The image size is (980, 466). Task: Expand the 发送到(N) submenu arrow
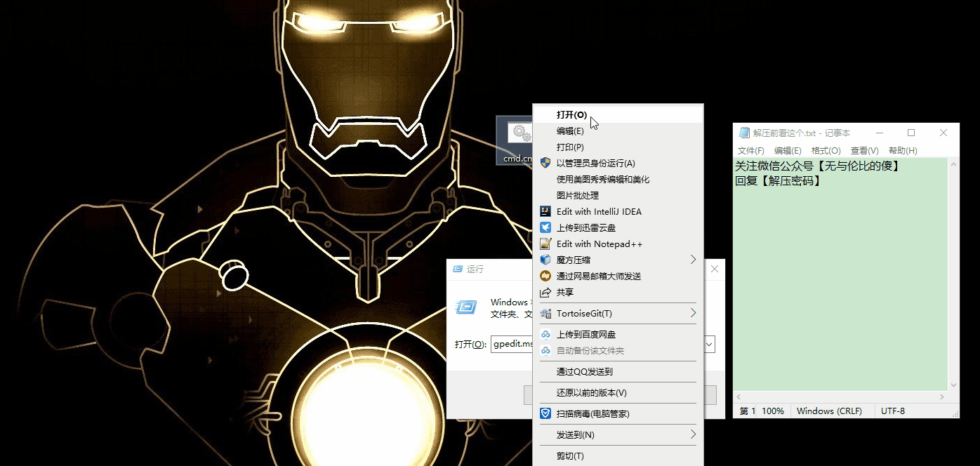coord(693,435)
